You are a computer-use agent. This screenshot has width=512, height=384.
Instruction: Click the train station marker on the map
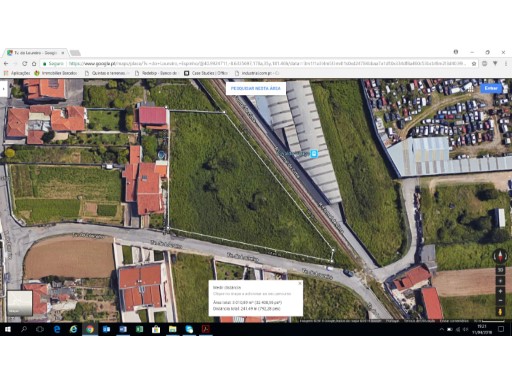pos(314,154)
